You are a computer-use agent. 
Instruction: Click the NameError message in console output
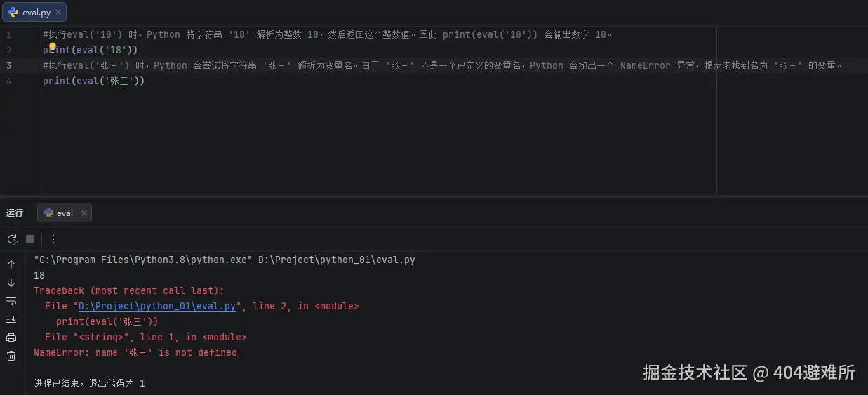(x=135, y=352)
